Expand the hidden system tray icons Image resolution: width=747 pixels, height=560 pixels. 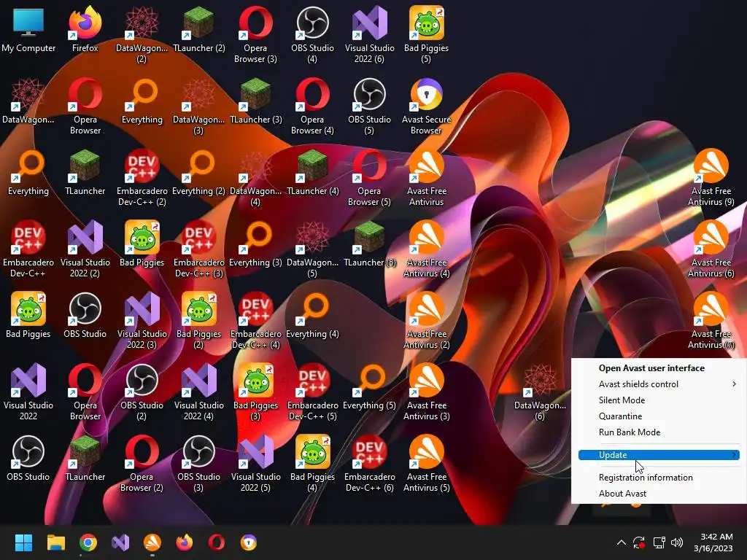tap(622, 542)
